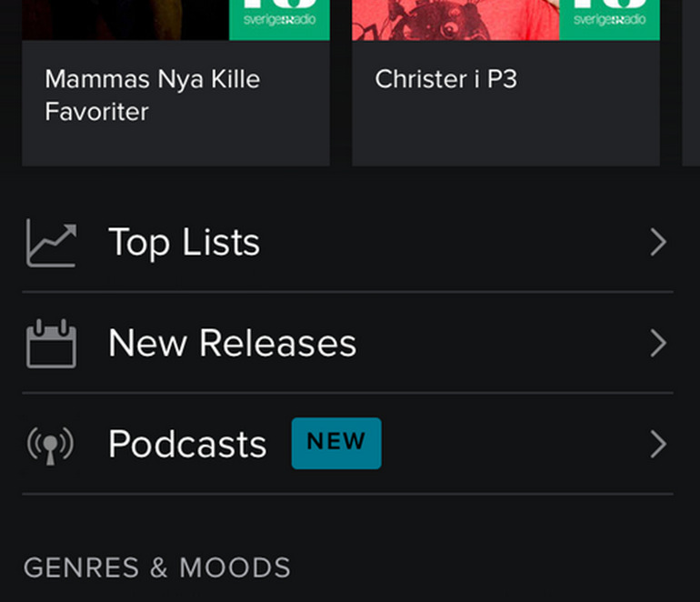Image resolution: width=700 pixels, height=602 pixels.
Task: Tap the Sveriges Radio logo on Mammas Nya Kille card
Action: tap(279, 20)
